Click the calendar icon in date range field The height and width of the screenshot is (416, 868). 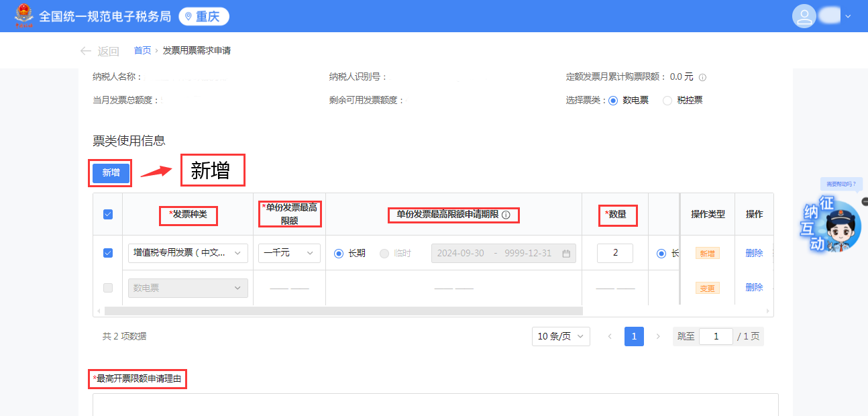point(566,254)
